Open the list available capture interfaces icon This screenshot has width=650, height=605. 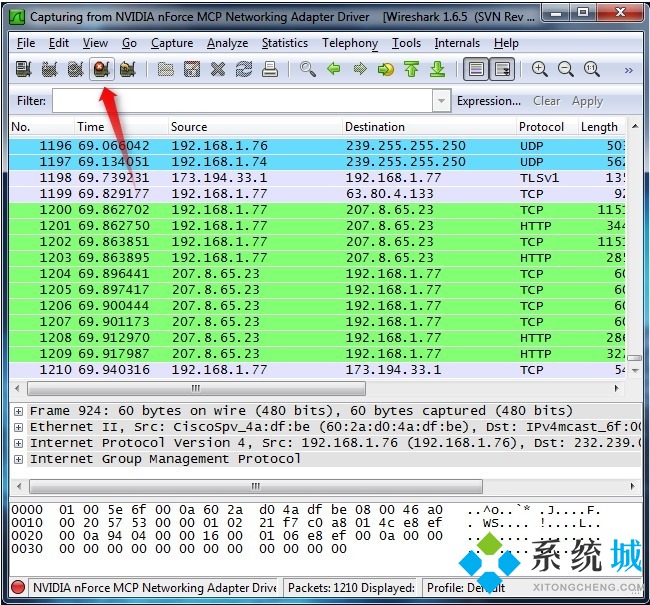(x=24, y=69)
